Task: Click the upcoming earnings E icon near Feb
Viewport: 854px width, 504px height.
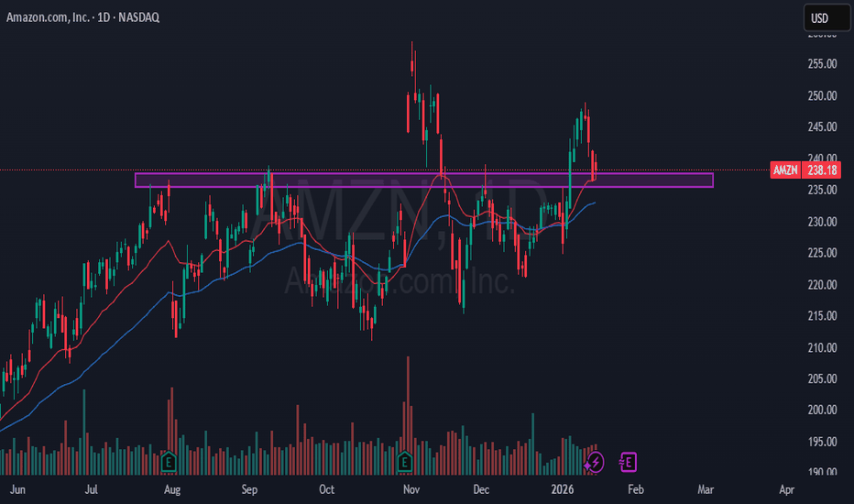Action: coord(629,461)
